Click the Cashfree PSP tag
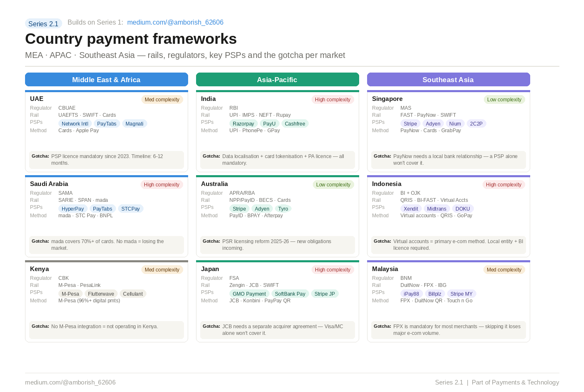 click(295, 124)
